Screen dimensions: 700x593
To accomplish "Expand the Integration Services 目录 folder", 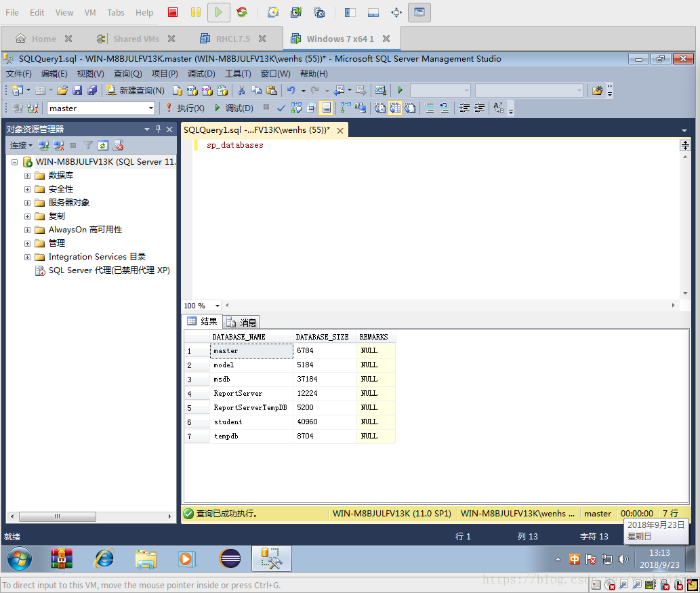I will pos(27,258).
